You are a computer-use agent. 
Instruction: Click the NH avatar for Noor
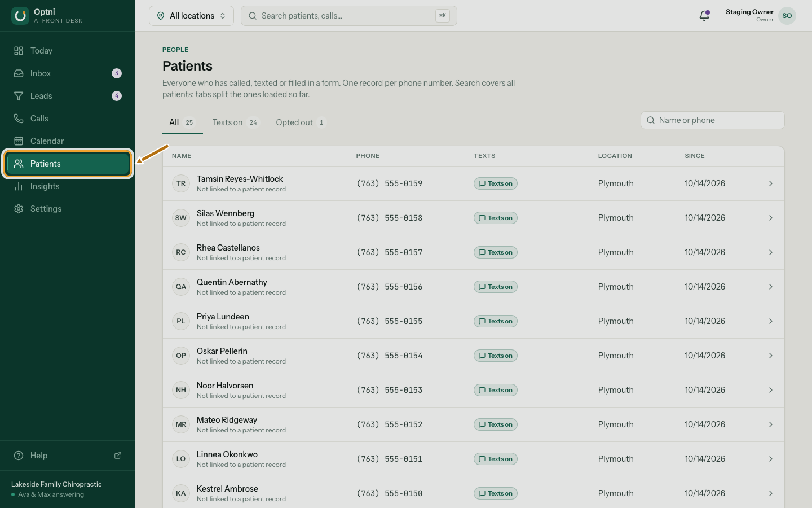point(181,390)
